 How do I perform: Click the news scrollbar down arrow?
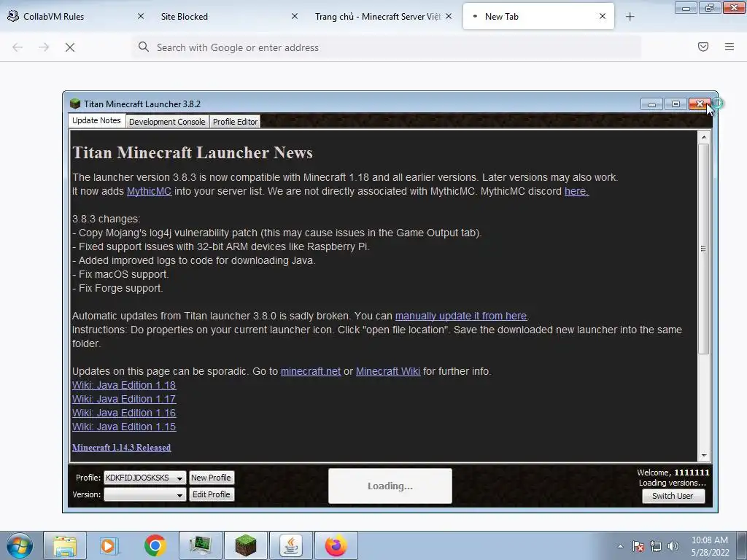coord(704,456)
